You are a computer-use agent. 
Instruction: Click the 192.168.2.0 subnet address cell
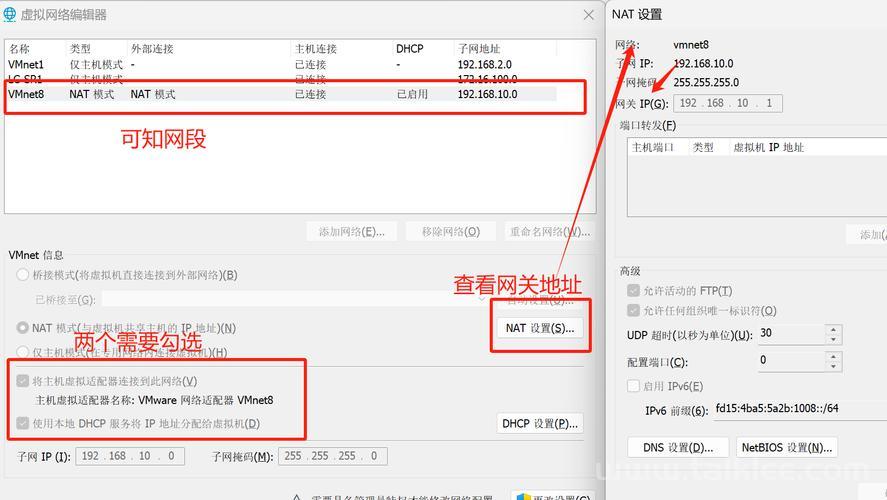coord(484,64)
